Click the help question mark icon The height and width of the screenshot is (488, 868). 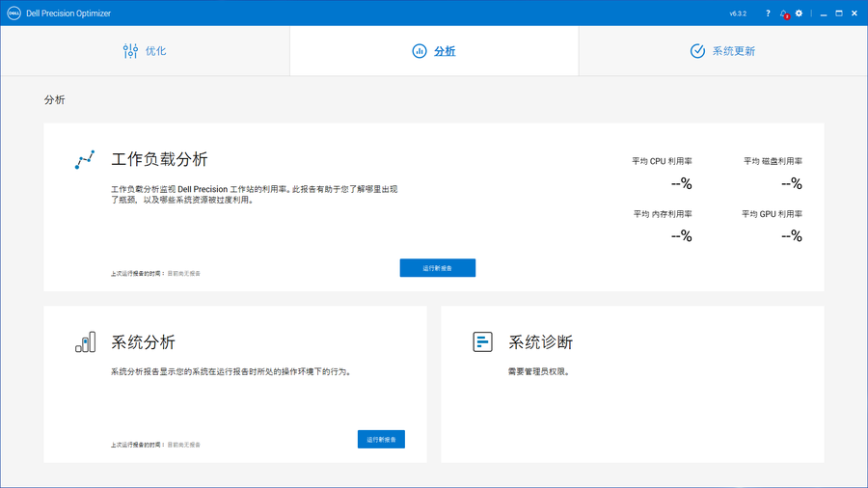click(768, 14)
